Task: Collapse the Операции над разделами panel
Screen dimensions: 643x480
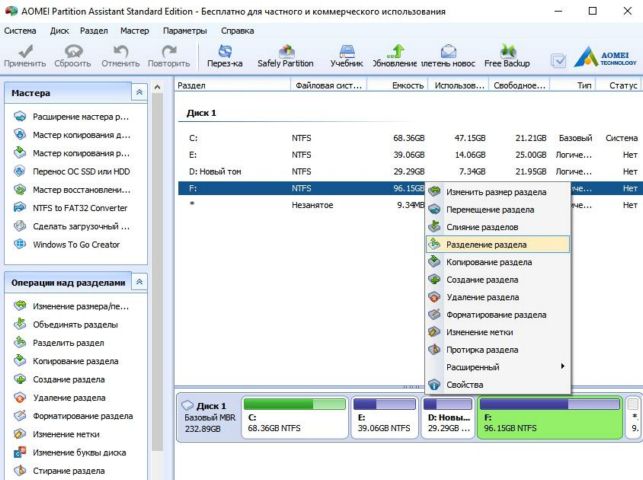Action: 139,282
